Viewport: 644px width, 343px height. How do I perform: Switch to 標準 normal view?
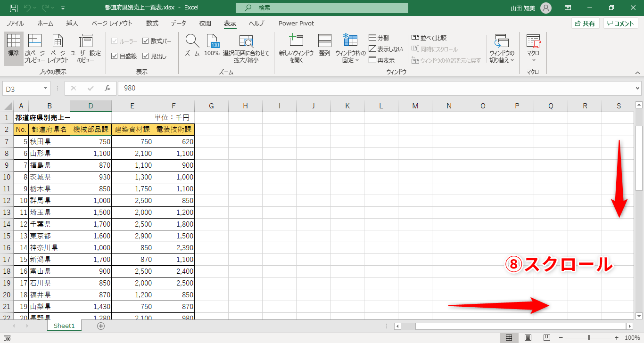click(14, 49)
